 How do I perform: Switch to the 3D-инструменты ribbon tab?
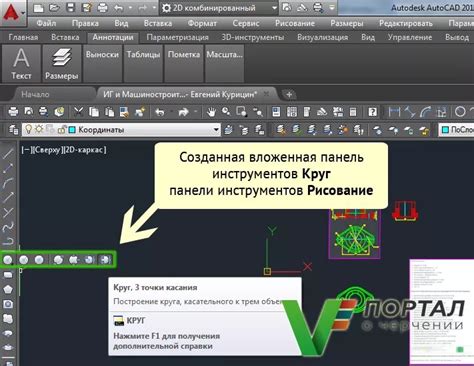click(x=253, y=37)
